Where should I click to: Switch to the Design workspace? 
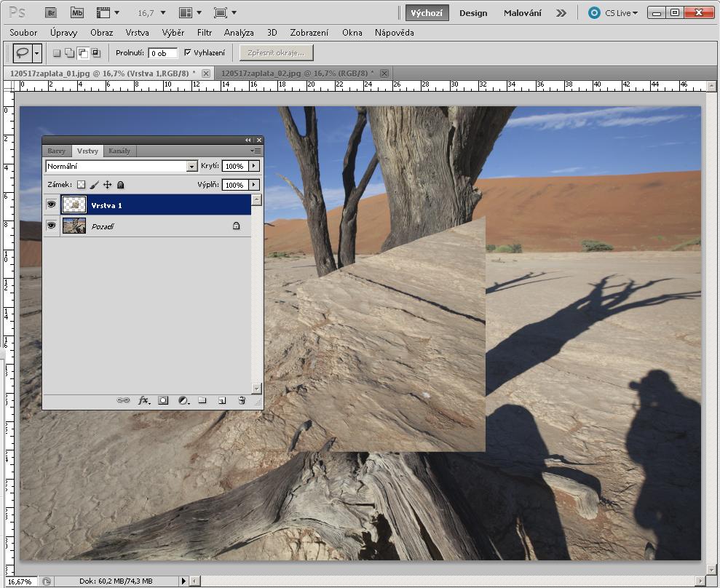(x=473, y=13)
